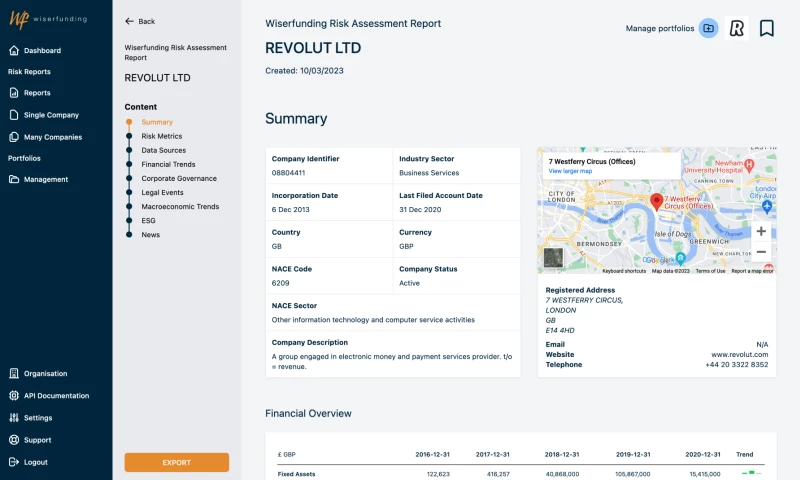Click the Settings sliders icon
This screenshot has height=480, width=800.
(14, 417)
